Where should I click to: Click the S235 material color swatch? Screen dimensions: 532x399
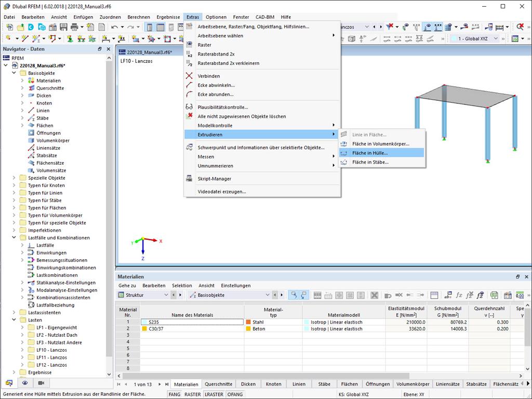tap(144, 322)
